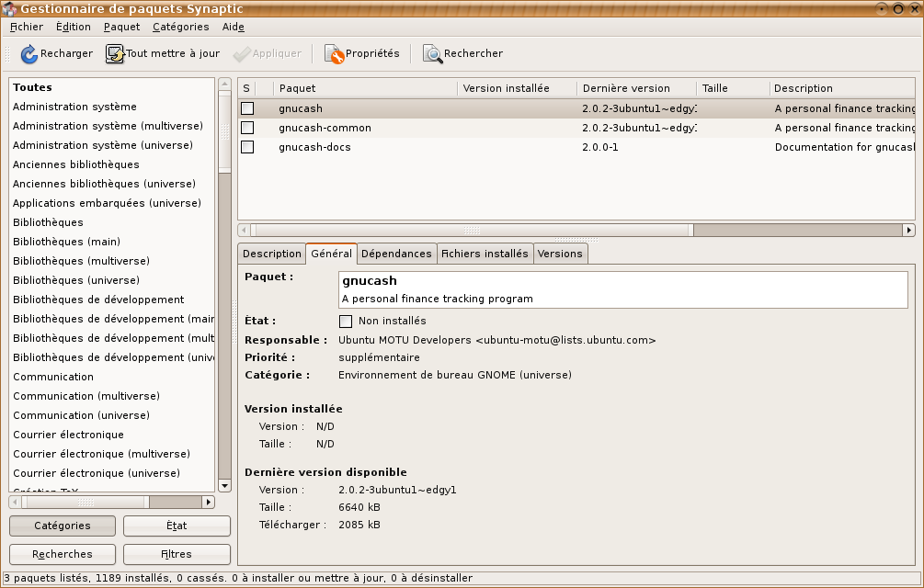Click the Tout mettre à jour icon
Screen dimensions: 924x588
click(115, 53)
